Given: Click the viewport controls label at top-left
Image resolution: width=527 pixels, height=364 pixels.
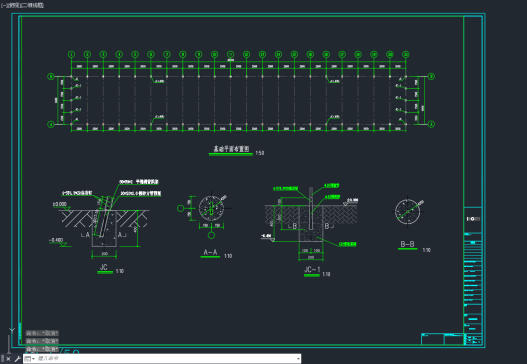Looking at the screenshot, I should pyautogui.click(x=23, y=5).
